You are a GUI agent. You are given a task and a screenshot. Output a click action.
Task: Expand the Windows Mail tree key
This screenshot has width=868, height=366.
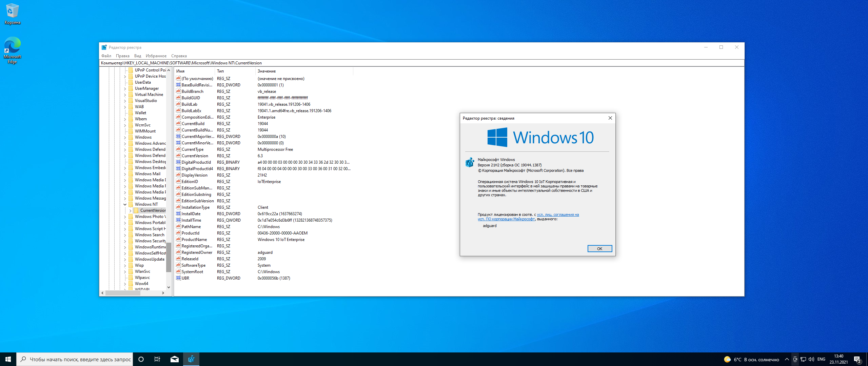point(125,174)
